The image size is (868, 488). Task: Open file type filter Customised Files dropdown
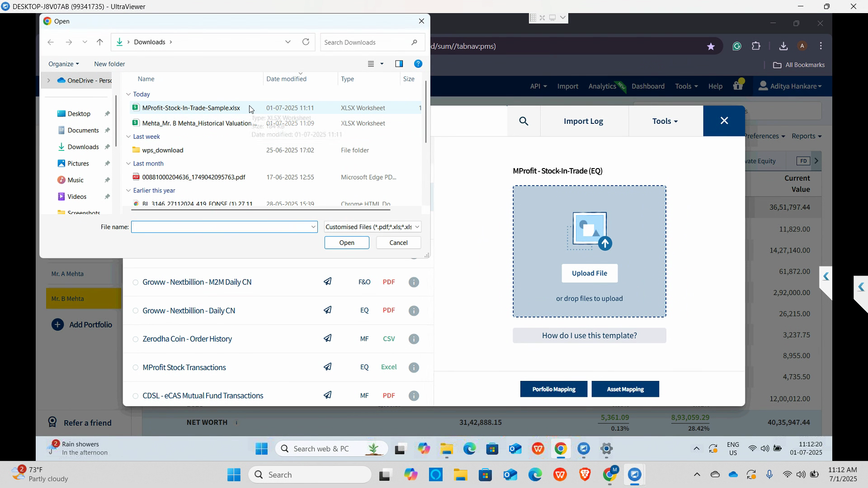(x=373, y=227)
